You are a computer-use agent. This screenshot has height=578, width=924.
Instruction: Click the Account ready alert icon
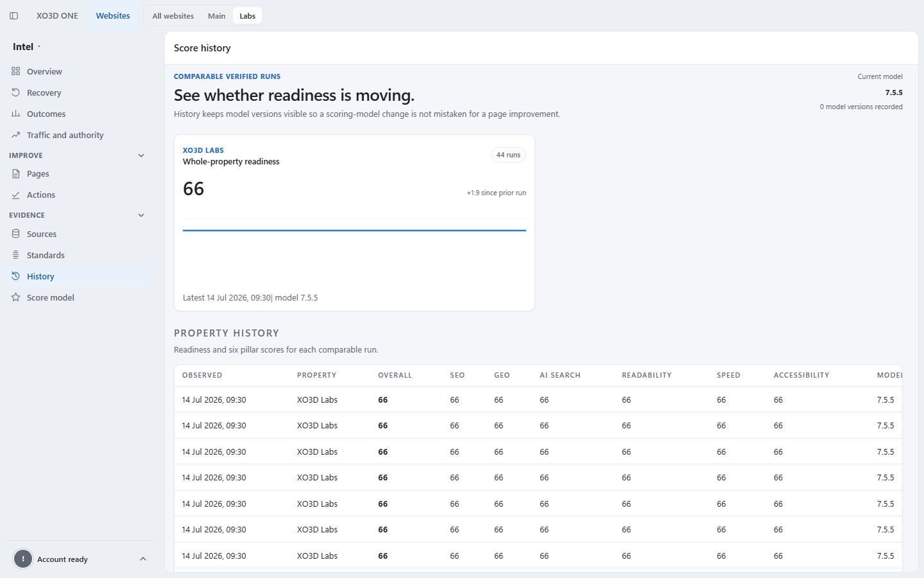pyautogui.click(x=23, y=559)
